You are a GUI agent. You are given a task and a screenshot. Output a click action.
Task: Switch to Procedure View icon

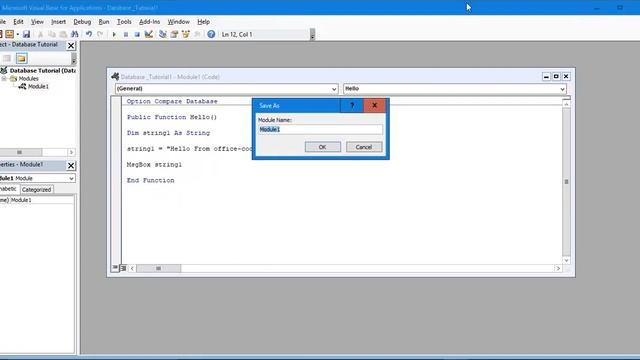pos(115,268)
